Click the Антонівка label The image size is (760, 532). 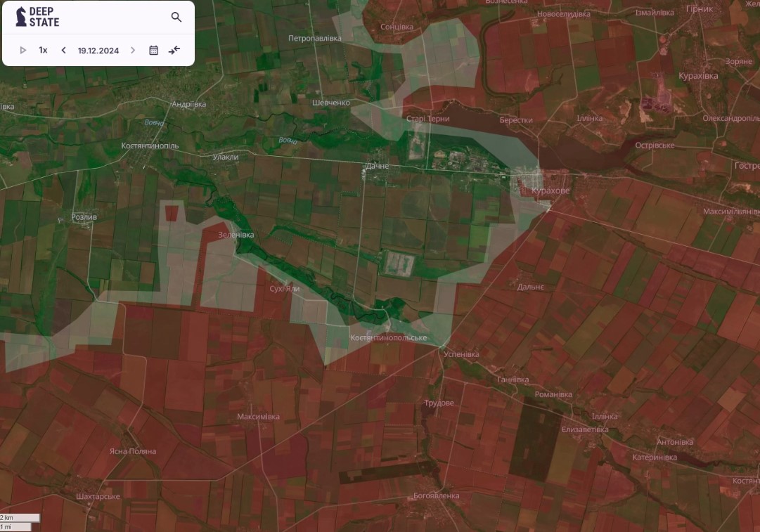675,442
